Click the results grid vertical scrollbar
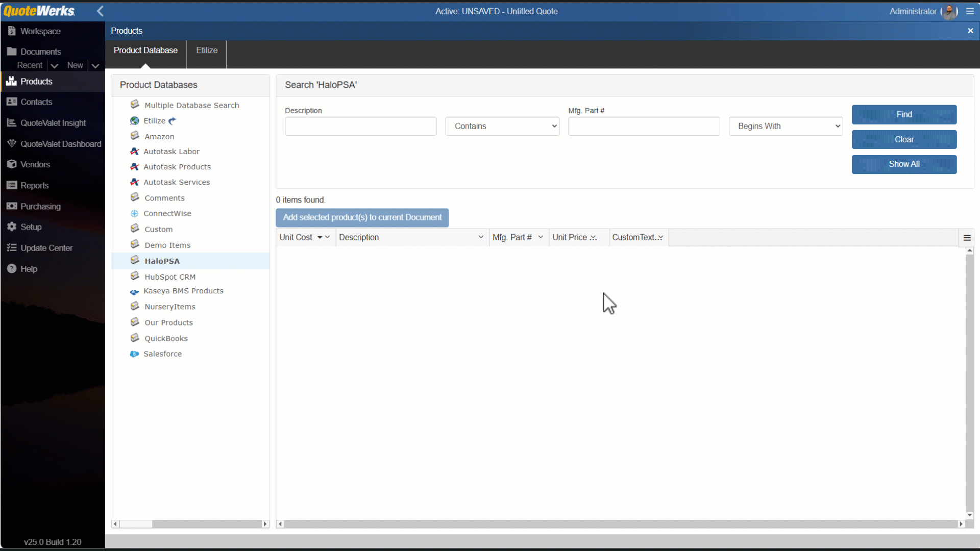The height and width of the screenshot is (551, 980). [x=969, y=383]
